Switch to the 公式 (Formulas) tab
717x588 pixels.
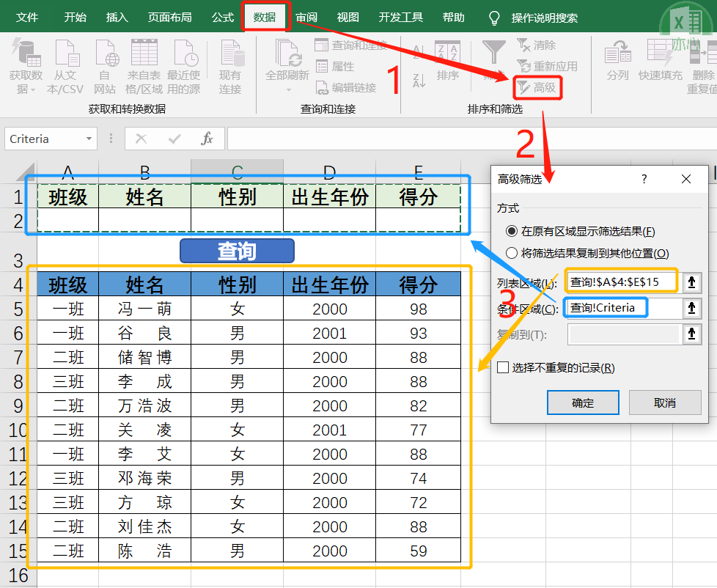tap(223, 18)
